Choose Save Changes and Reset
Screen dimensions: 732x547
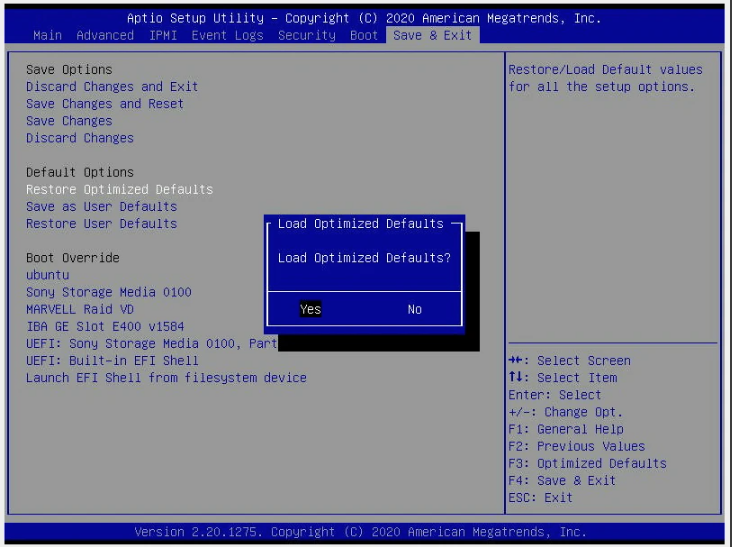click(105, 104)
